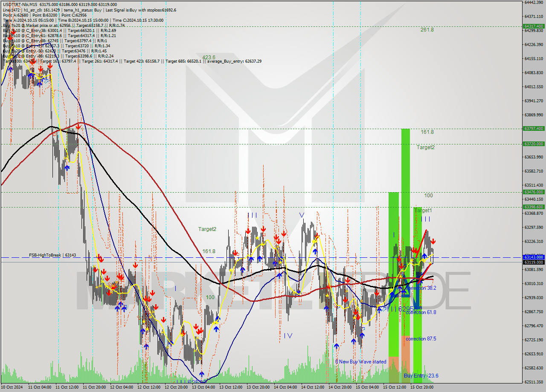The height and width of the screenshot is (392, 546).
Task: Select the 63869.990 price scale value
Action: click(533, 115)
